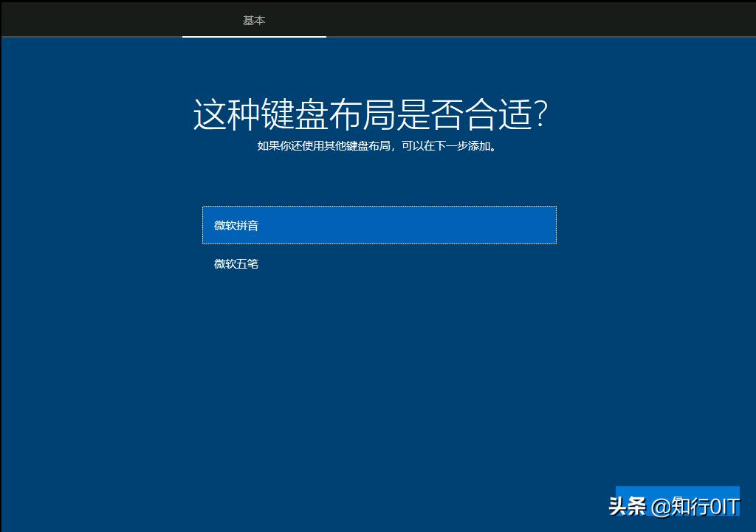Screen dimensions: 756x532
Task: Click the white underline below 基本
Action: [254, 38]
